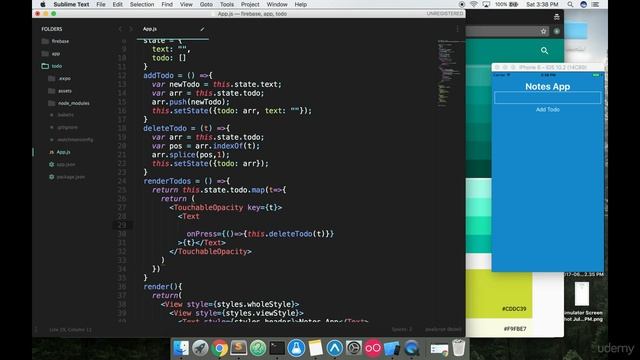Open the iOS Simulator Dock icon
This screenshot has width=640, height=360.
click(392, 348)
